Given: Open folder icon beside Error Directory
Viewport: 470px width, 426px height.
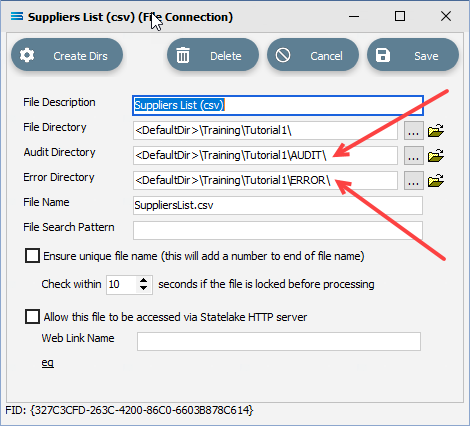Looking at the screenshot, I should tap(436, 180).
